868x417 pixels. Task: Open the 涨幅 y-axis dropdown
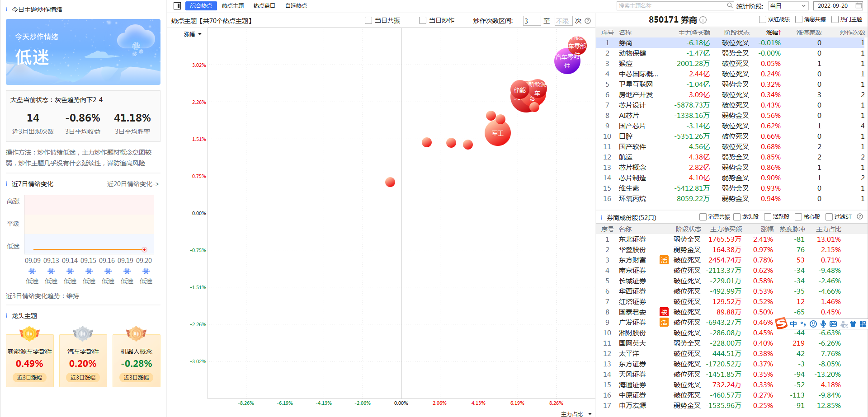[x=193, y=34]
